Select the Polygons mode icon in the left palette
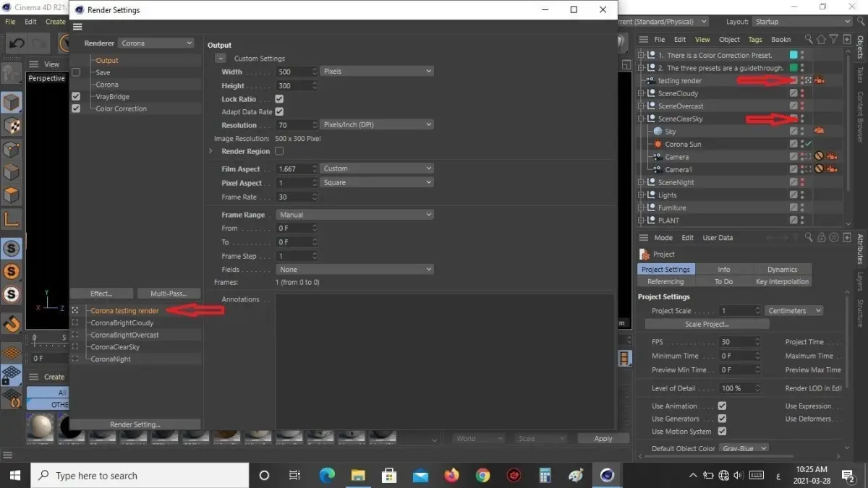Screen dimensions: 868x488 click(12, 195)
